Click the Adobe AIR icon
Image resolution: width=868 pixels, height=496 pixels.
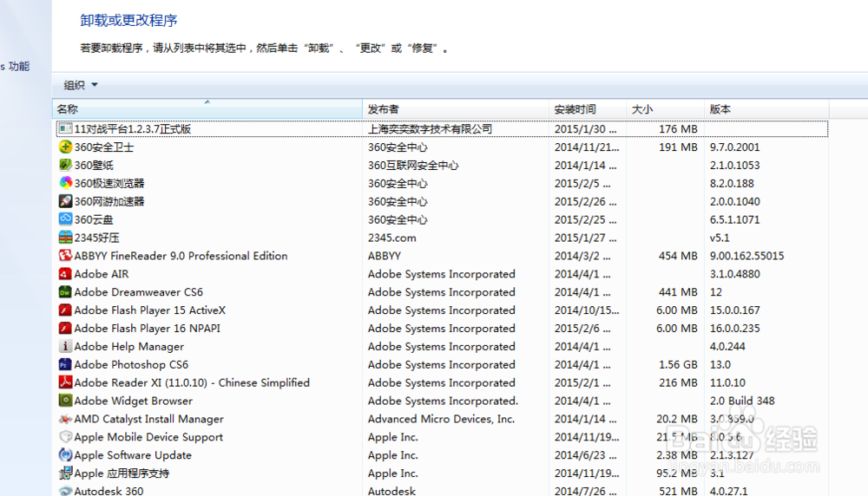click(x=65, y=274)
